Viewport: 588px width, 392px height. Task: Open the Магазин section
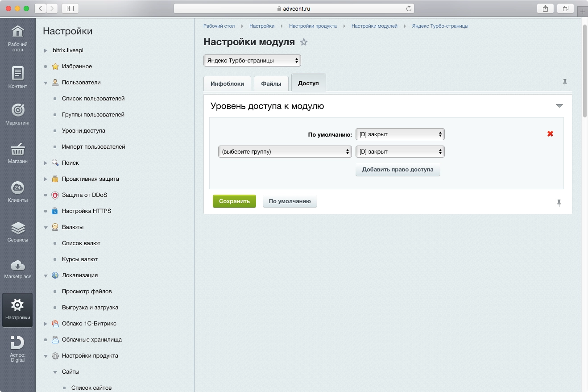click(x=18, y=153)
